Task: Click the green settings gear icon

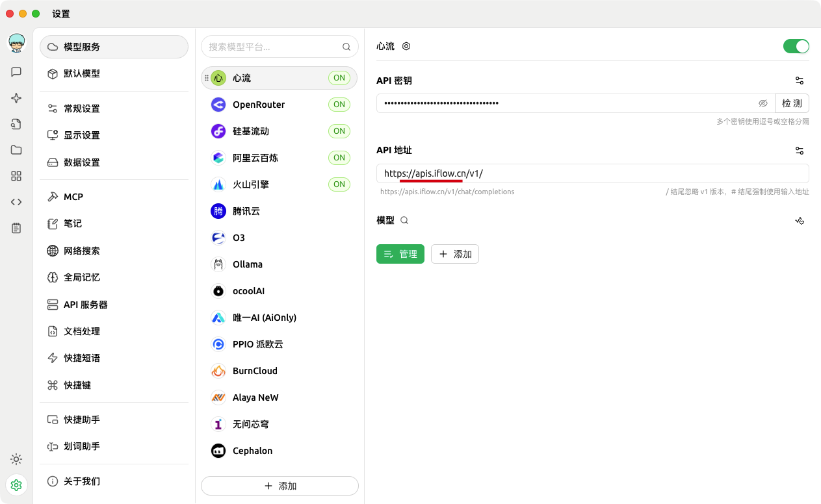Action: pyautogui.click(x=16, y=485)
